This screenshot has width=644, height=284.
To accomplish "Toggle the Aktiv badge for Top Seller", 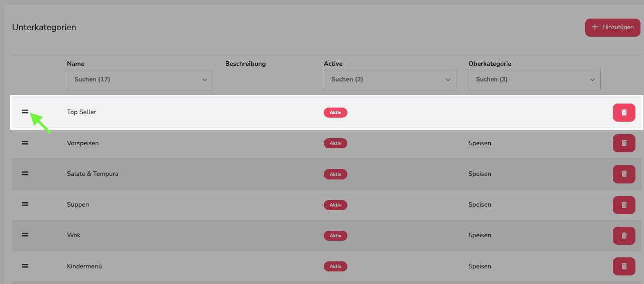I will tap(335, 113).
